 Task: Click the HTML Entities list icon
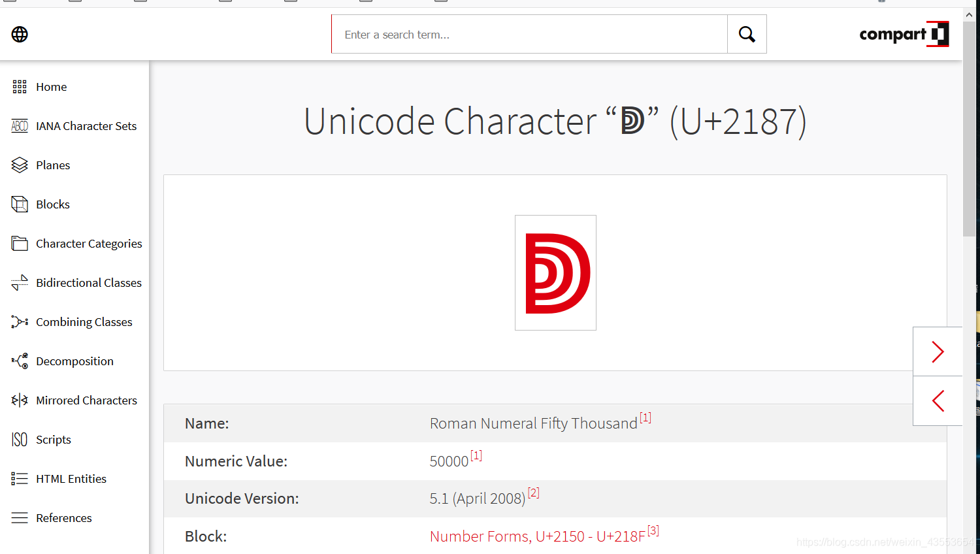(x=20, y=479)
